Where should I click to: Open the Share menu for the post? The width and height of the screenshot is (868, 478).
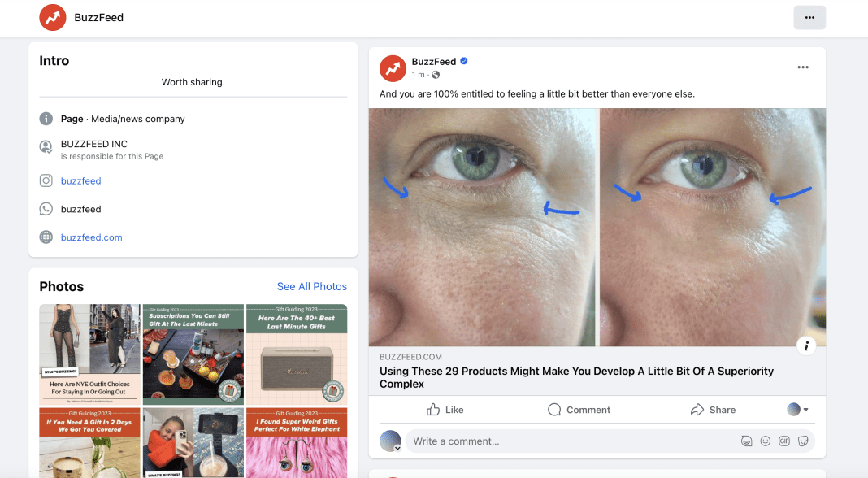coord(713,409)
